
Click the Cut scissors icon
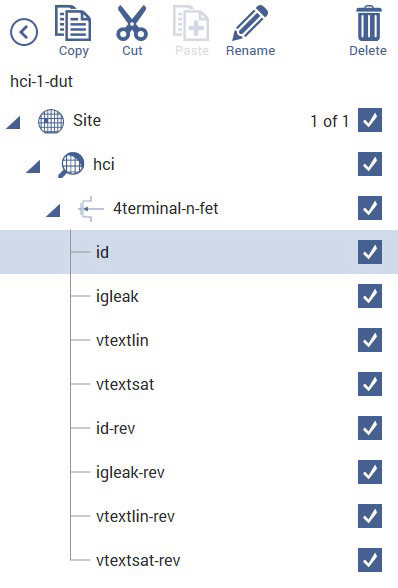pyautogui.click(x=132, y=23)
